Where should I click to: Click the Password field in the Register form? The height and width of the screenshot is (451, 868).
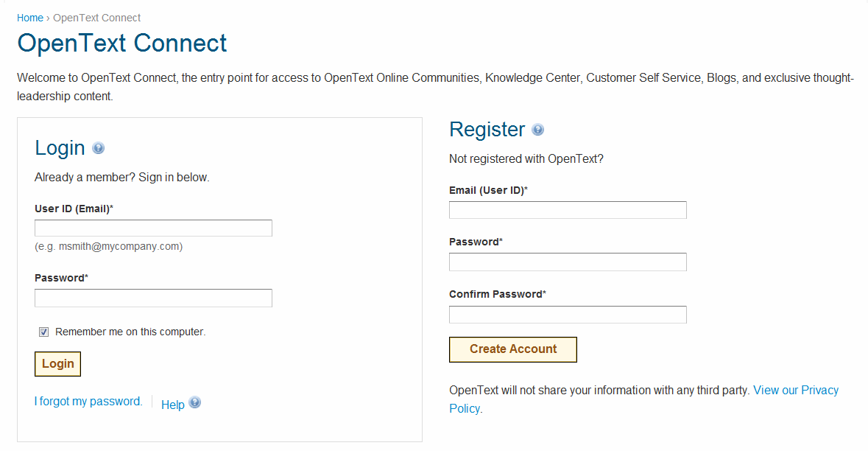[x=567, y=262]
